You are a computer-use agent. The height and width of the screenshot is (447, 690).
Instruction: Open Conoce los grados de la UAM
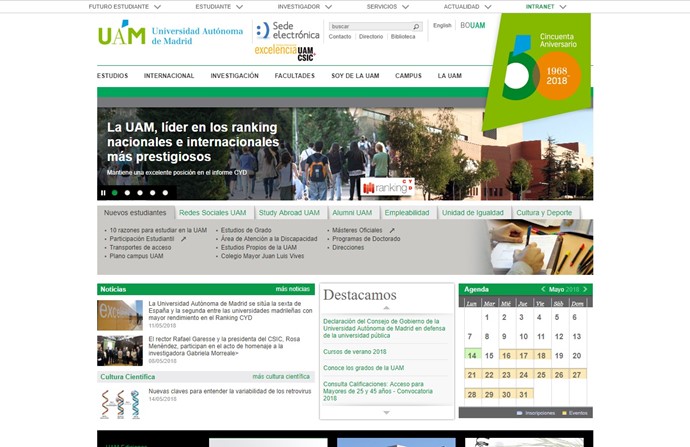363,368
